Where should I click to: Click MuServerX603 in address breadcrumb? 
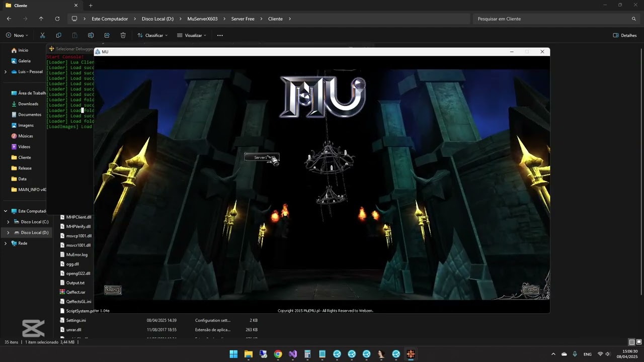click(x=202, y=19)
